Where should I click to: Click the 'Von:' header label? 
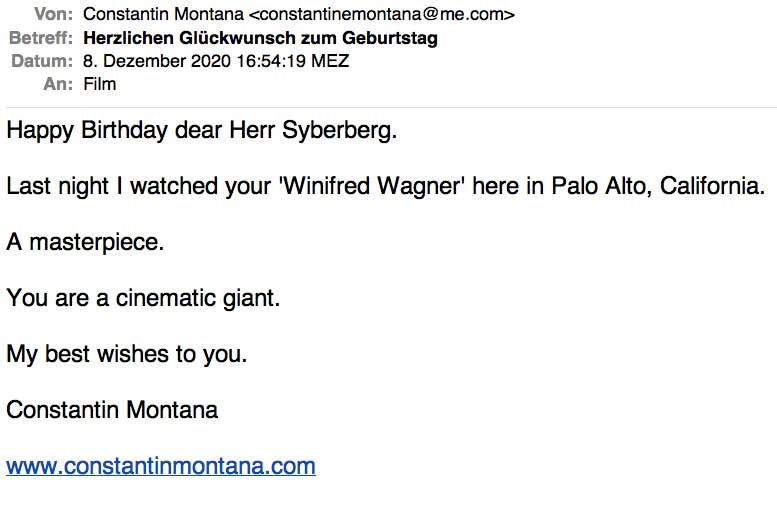pos(53,14)
